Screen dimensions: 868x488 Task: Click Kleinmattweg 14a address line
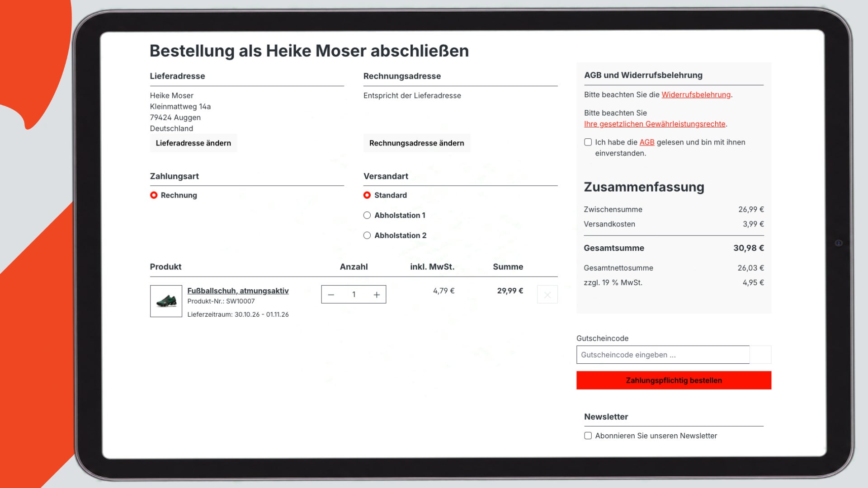coord(180,107)
